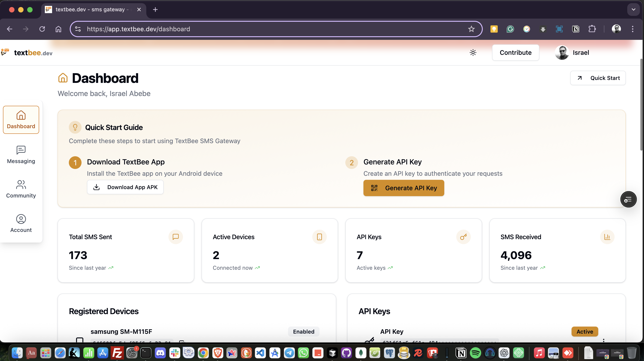
Task: Select the textbee.dev - sms gateway tab
Action: coord(94,10)
